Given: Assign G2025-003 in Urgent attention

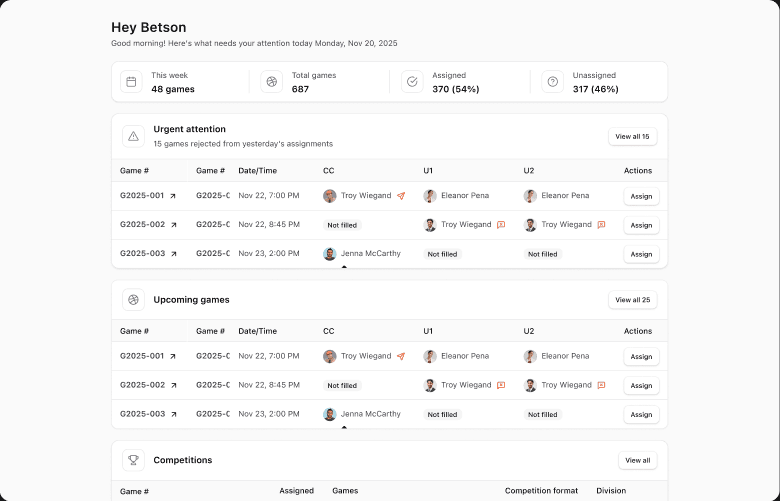Looking at the screenshot, I should click(641, 254).
